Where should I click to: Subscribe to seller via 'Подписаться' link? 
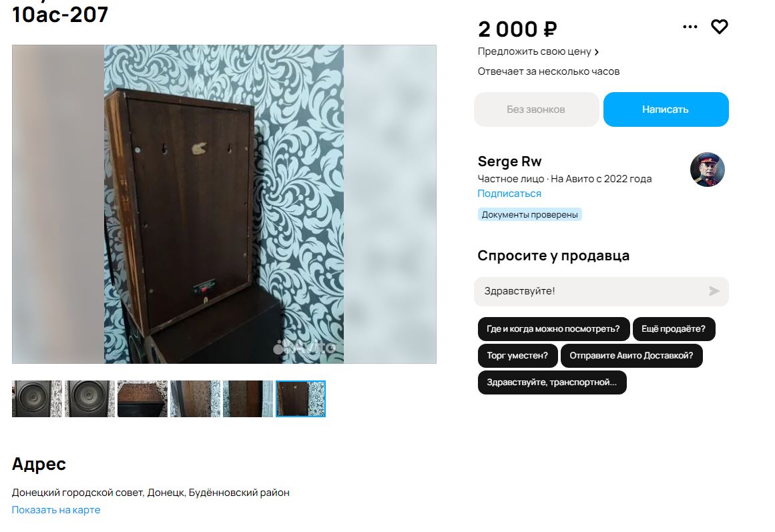[509, 194]
